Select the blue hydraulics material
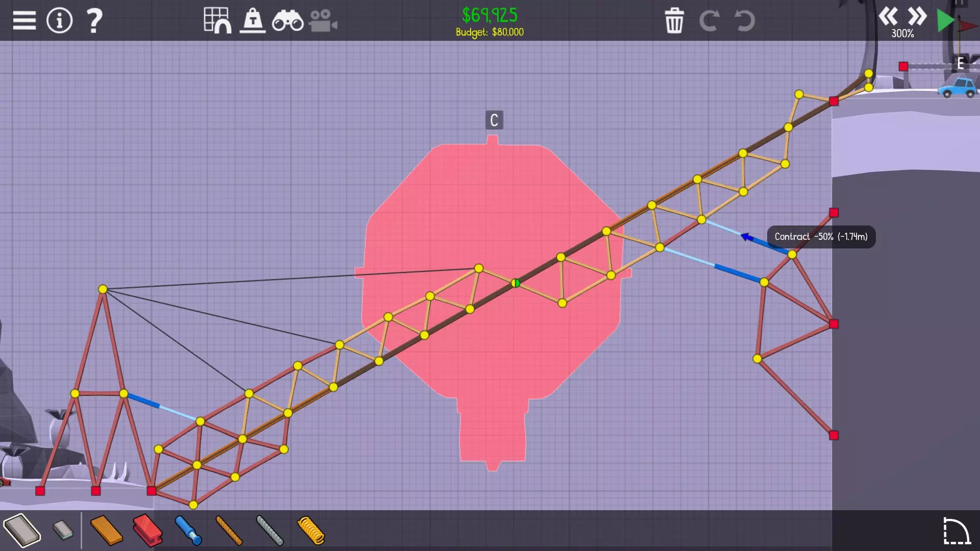Image resolution: width=980 pixels, height=551 pixels. pos(188,531)
